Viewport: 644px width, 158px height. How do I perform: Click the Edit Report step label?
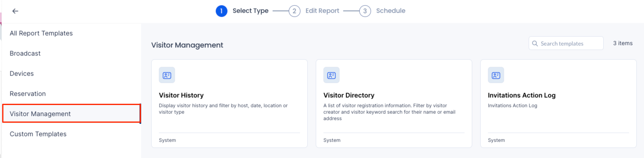pos(322,11)
